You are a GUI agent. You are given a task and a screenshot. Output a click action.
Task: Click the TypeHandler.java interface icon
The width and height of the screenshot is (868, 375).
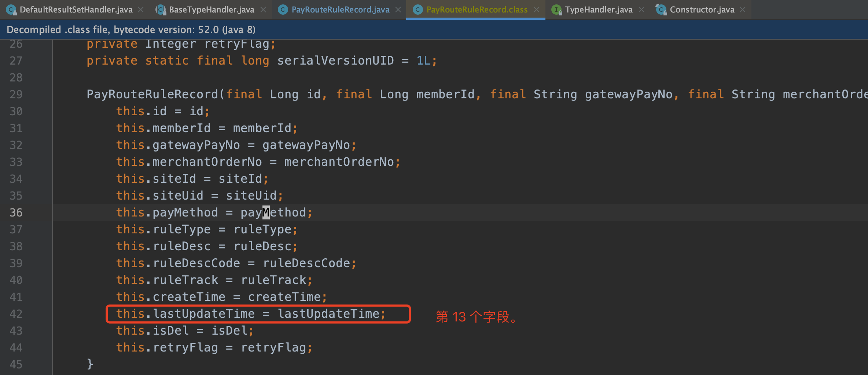pos(556,10)
